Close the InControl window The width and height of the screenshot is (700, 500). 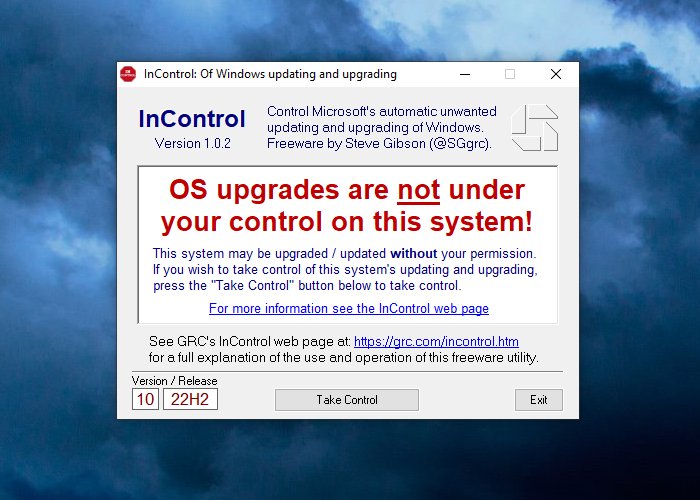[556, 74]
